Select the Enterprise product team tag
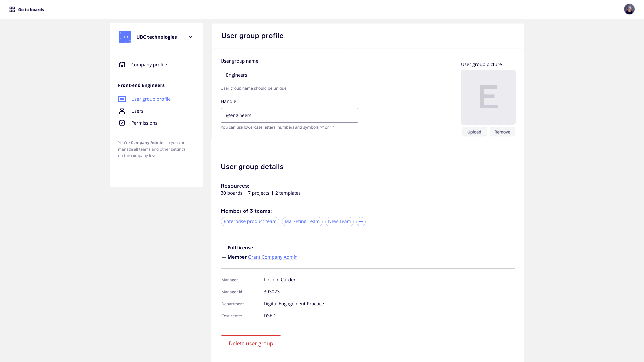 point(250,222)
